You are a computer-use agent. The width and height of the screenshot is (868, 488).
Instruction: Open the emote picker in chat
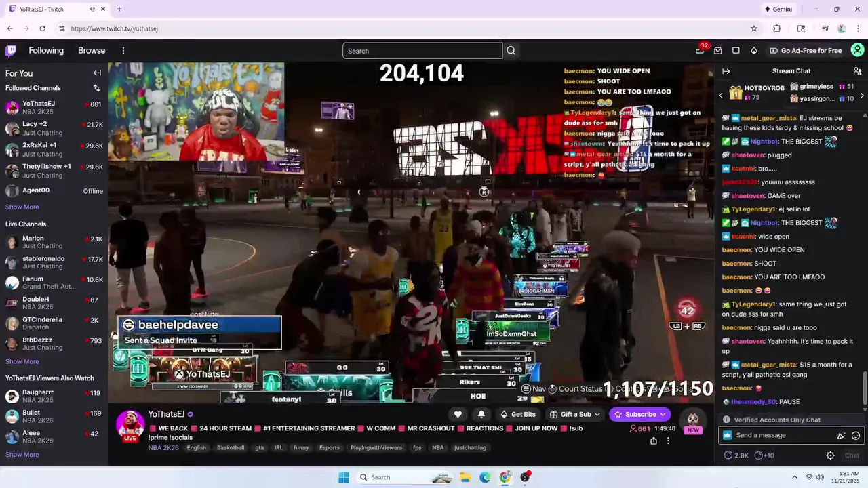[x=856, y=436]
